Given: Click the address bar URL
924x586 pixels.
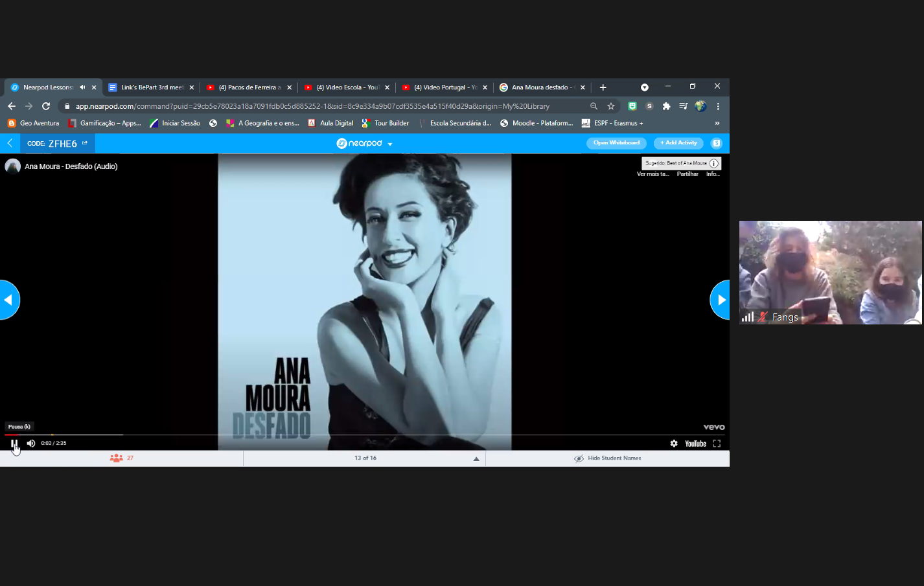Looking at the screenshot, I should pos(312,106).
